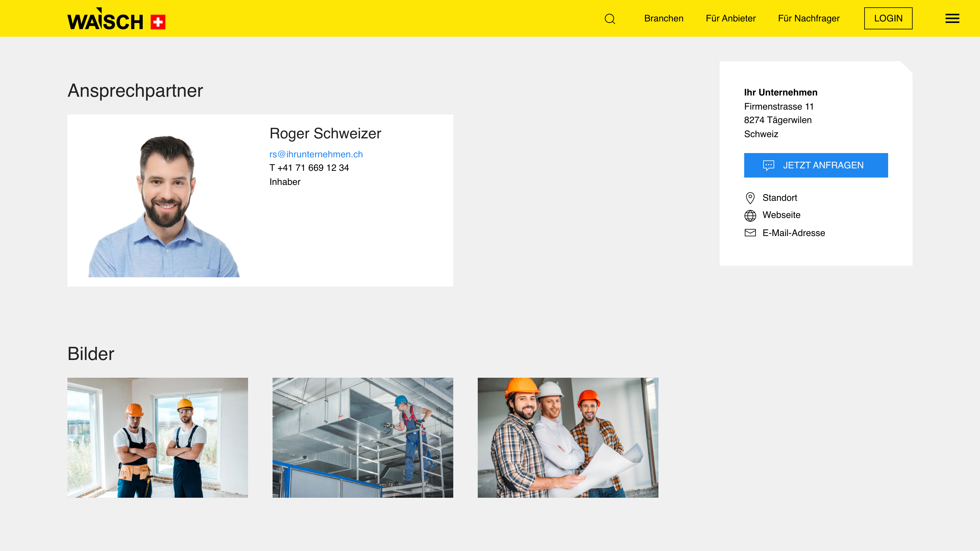Click the LOGIN button
Viewport: 980px width, 551px height.
[888, 18]
